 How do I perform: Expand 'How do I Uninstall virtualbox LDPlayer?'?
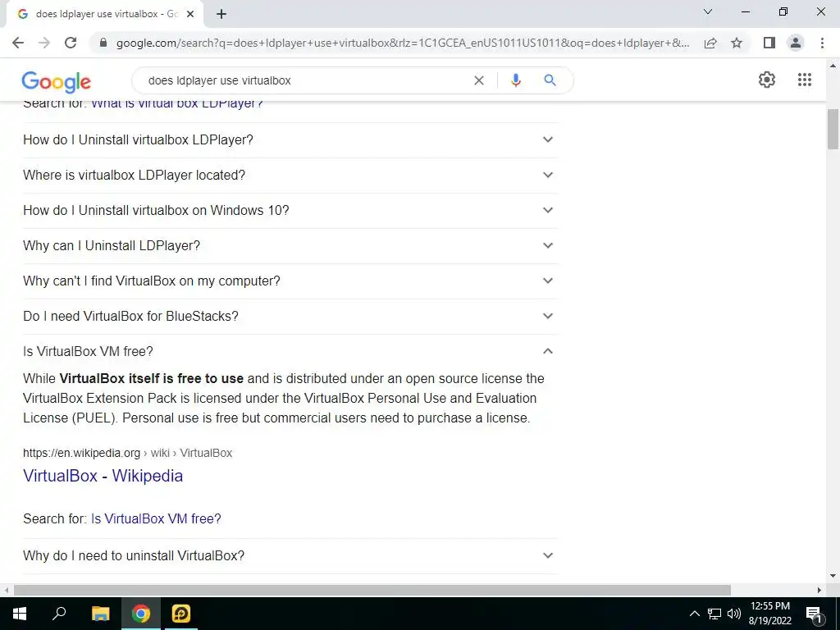click(290, 139)
